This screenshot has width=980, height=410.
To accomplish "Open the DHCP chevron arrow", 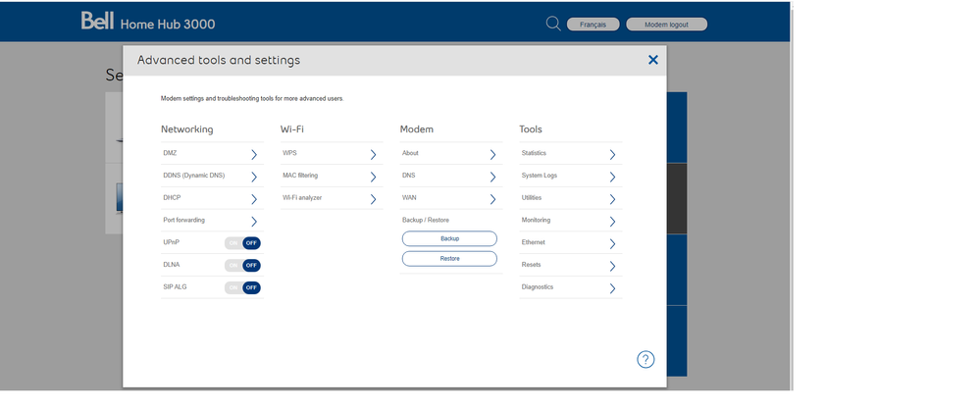I will point(253,199).
